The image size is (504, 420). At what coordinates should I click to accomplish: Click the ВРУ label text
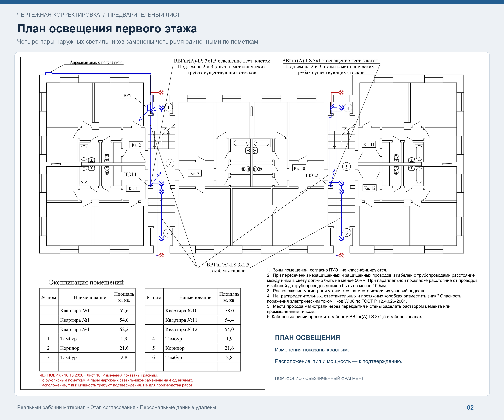(x=127, y=95)
